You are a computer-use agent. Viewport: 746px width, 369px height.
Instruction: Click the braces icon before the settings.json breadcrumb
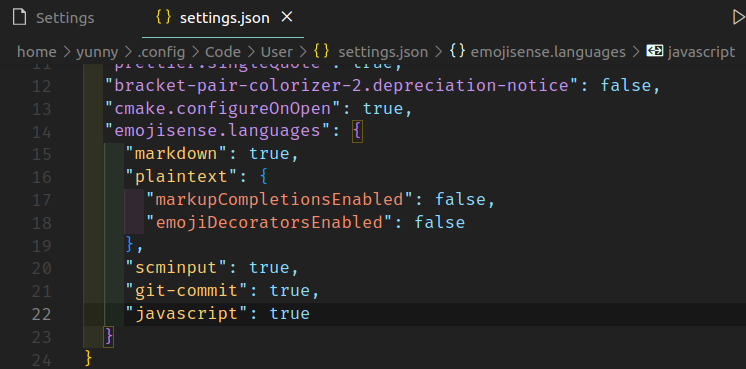(322, 51)
